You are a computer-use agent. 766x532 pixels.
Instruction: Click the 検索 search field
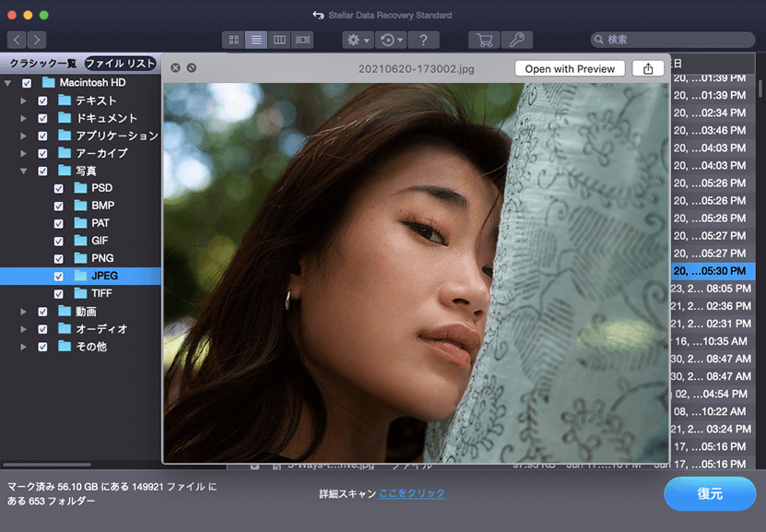point(673,40)
